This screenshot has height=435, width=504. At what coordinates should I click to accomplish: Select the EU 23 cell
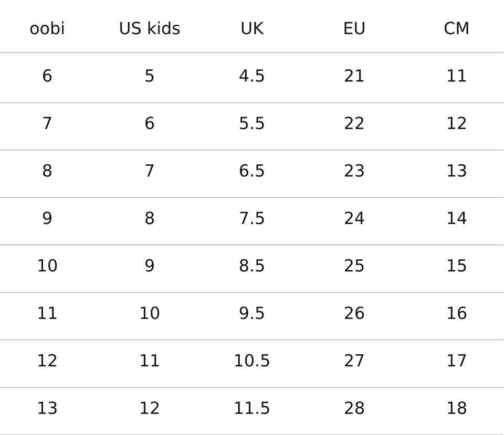pyautogui.click(x=354, y=171)
